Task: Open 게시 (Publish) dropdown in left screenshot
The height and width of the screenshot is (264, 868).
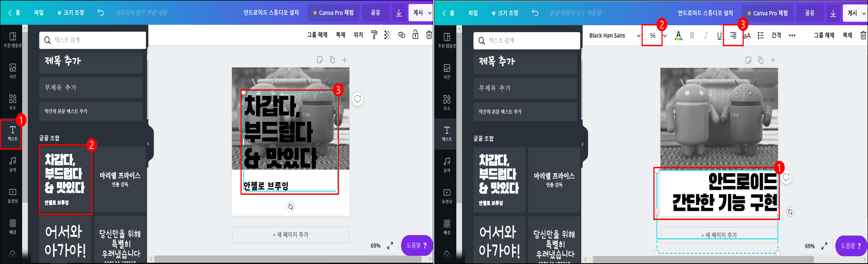Action: [x=421, y=13]
